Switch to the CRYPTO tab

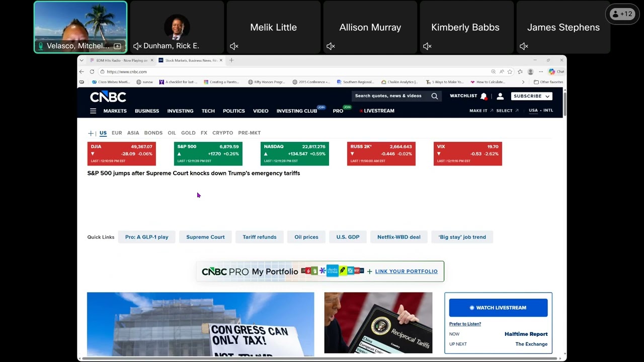click(222, 133)
